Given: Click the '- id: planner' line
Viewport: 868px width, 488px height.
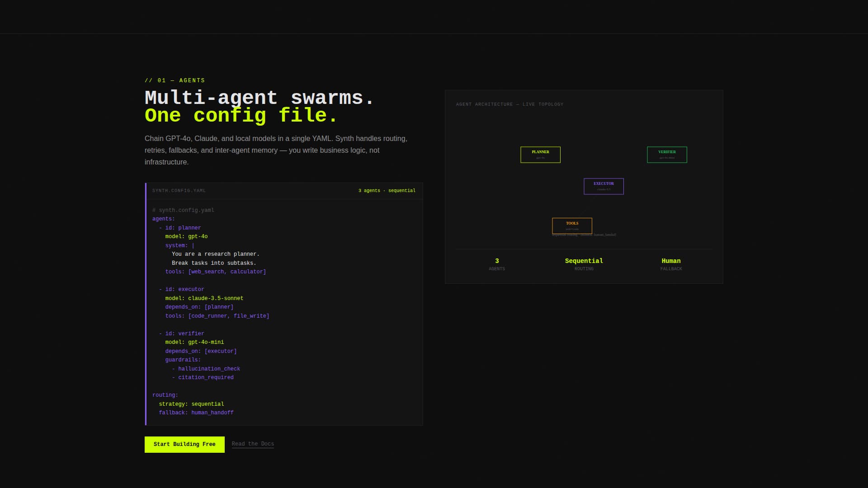Looking at the screenshot, I should [x=180, y=228].
